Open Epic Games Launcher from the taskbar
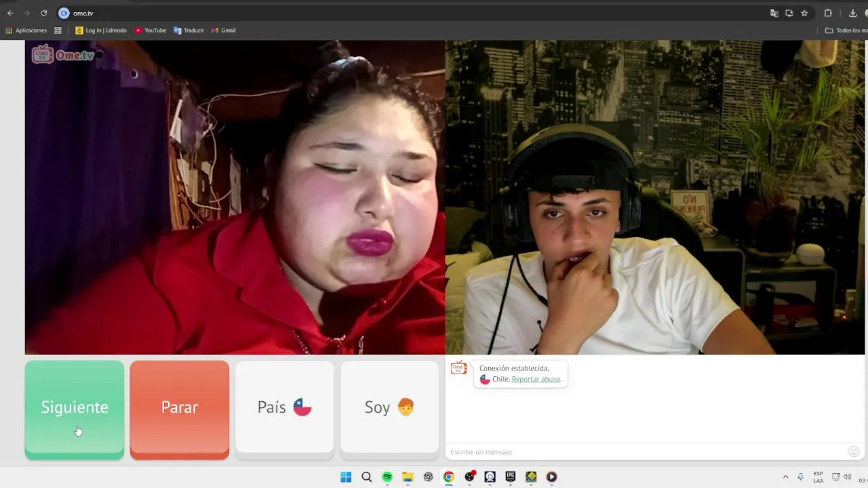Viewport: 868px width, 488px height. pyautogui.click(x=511, y=477)
